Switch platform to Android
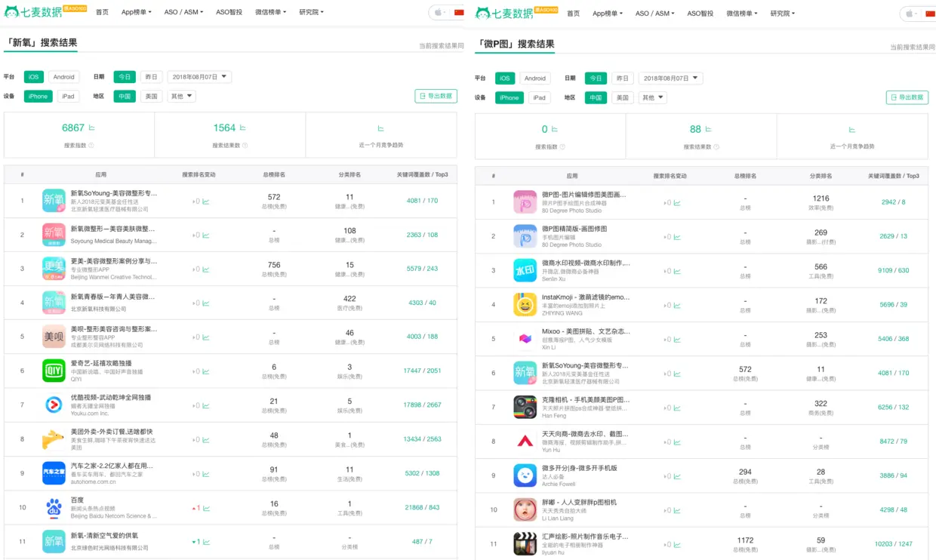Viewport: 936px width, 560px height. coord(63,76)
